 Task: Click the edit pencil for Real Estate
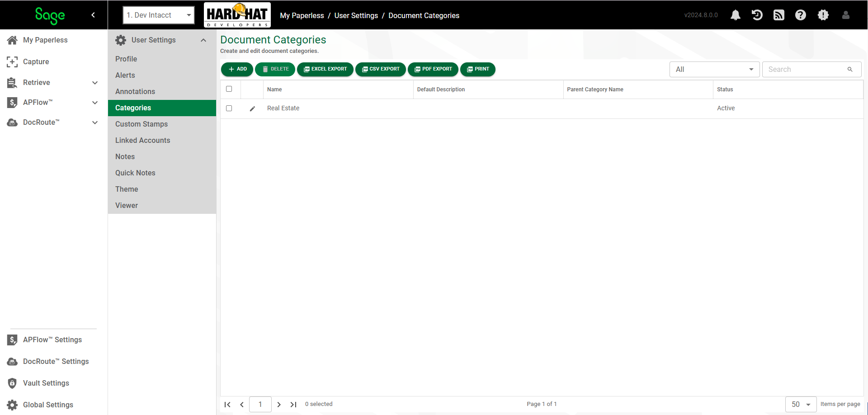(x=252, y=108)
